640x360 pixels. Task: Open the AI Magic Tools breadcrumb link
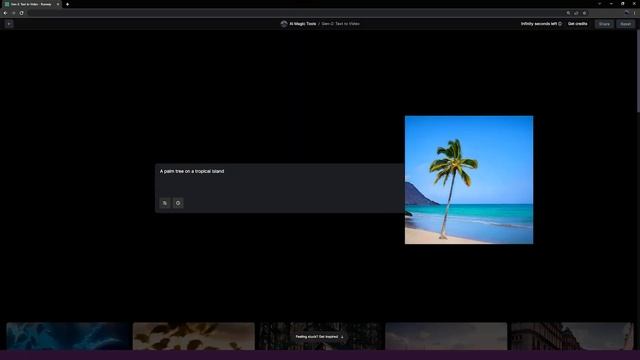click(x=302, y=24)
